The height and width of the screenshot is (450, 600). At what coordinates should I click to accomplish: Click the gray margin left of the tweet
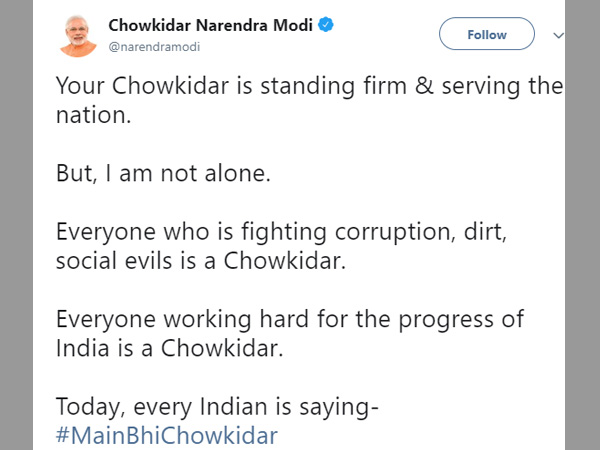pos(16,250)
